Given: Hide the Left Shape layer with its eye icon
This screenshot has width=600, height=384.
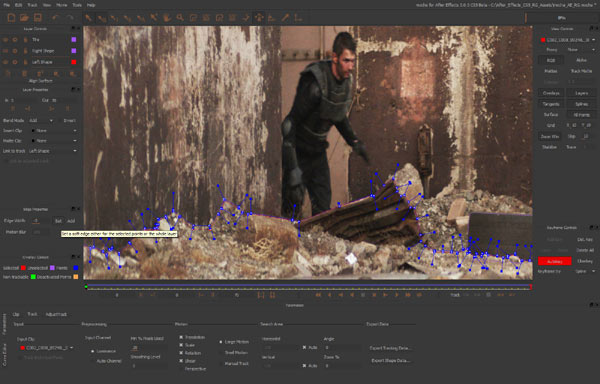Looking at the screenshot, I should (5, 62).
